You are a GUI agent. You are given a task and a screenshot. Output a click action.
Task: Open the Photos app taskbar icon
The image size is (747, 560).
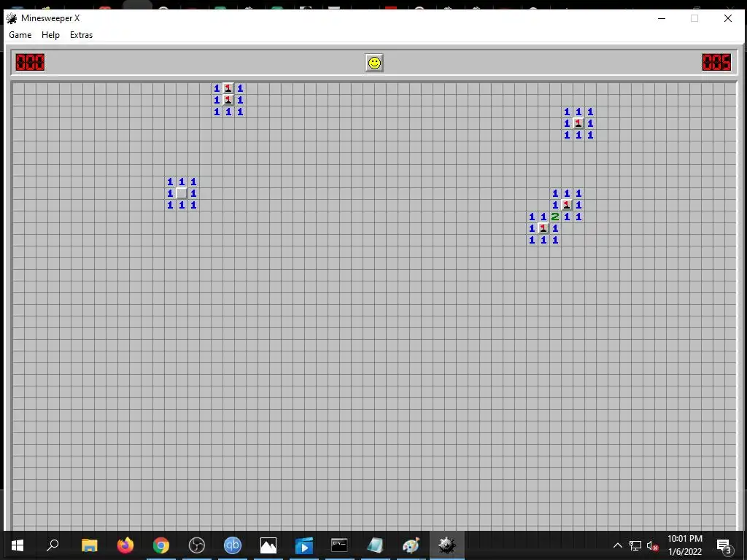pos(268,545)
